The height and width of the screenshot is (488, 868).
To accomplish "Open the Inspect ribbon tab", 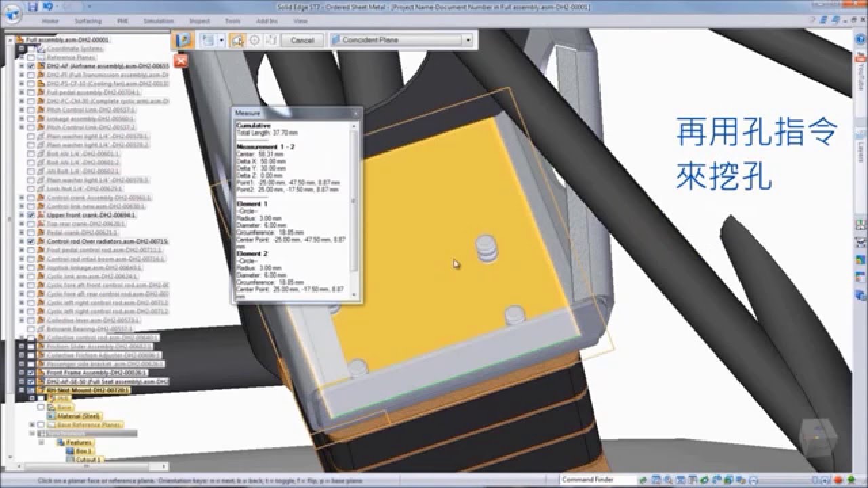I will pos(199,22).
